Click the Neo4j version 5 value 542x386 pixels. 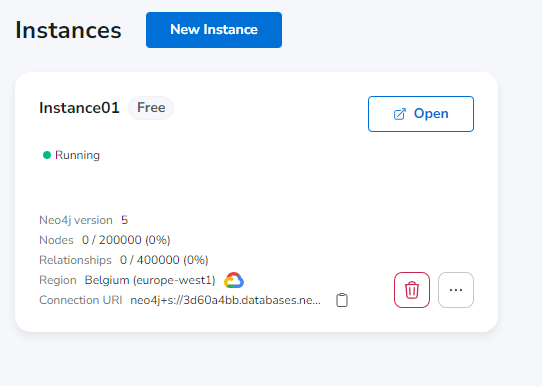[124, 220]
